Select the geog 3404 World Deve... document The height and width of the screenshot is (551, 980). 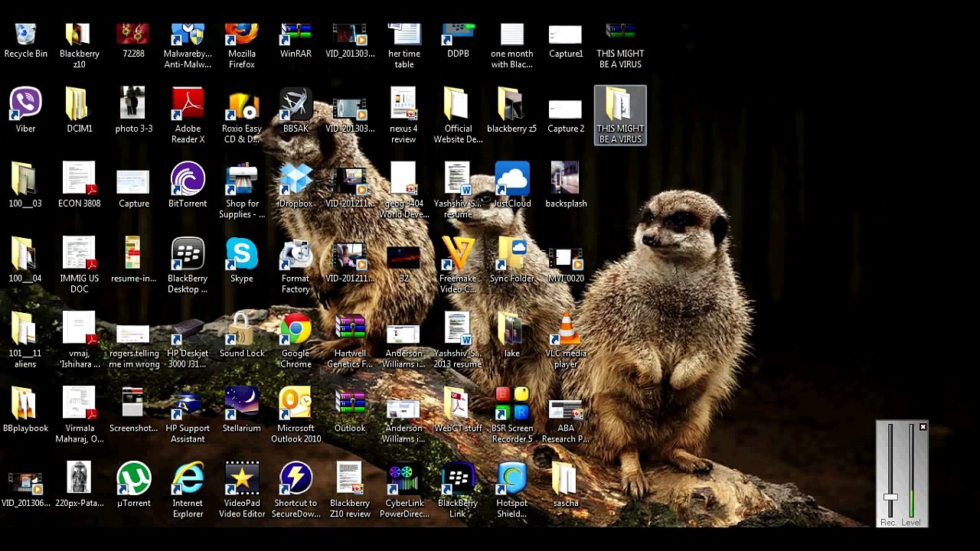point(404,191)
